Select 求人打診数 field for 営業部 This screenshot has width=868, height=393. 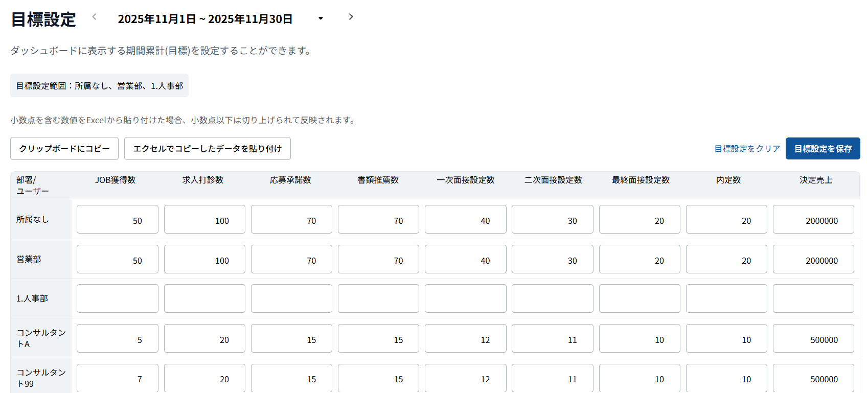point(204,260)
